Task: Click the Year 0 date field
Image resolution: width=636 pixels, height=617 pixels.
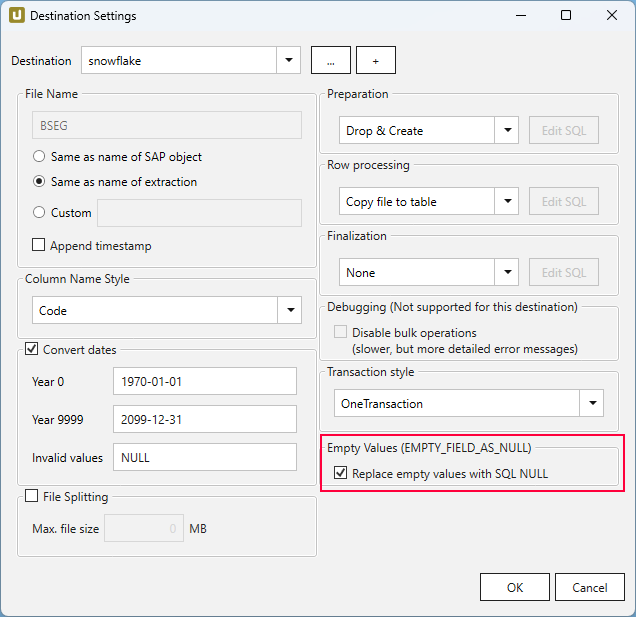Action: coord(205,381)
